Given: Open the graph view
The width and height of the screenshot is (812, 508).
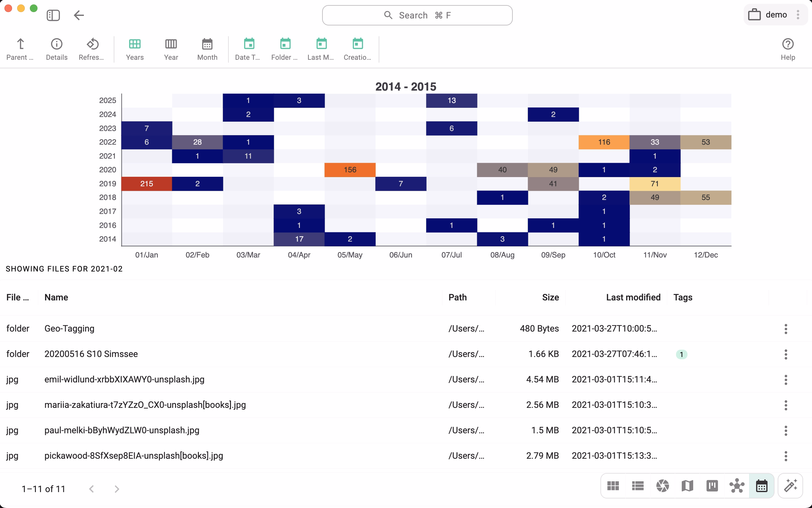Looking at the screenshot, I should click(736, 485).
